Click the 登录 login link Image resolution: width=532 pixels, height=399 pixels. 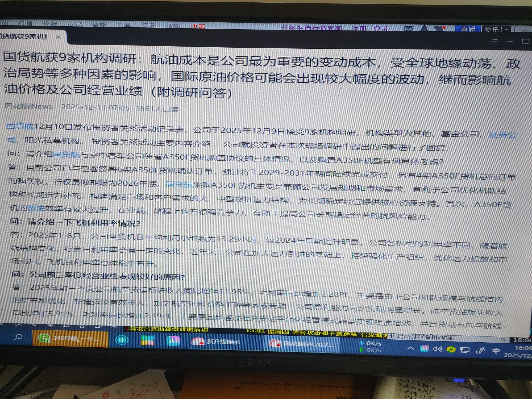380,28
